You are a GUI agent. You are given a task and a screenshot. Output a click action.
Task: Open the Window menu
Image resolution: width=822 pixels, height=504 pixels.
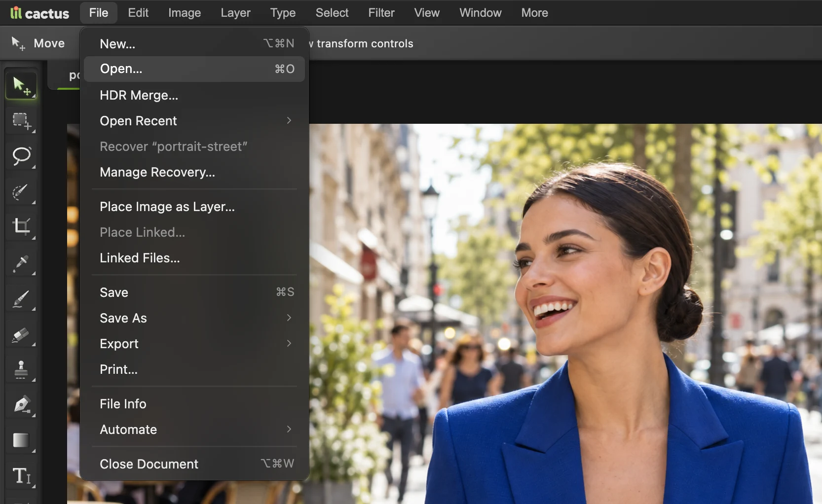[481, 13]
